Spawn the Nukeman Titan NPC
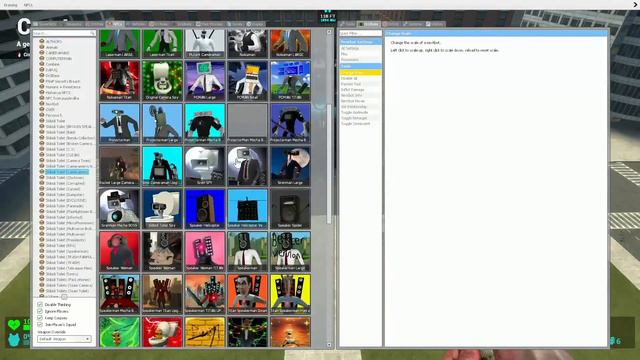 coord(119,80)
